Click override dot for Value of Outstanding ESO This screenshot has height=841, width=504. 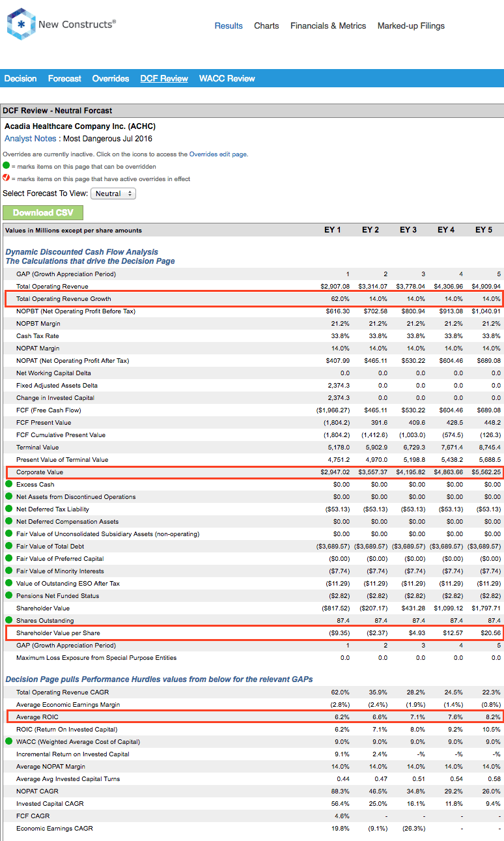point(9,583)
